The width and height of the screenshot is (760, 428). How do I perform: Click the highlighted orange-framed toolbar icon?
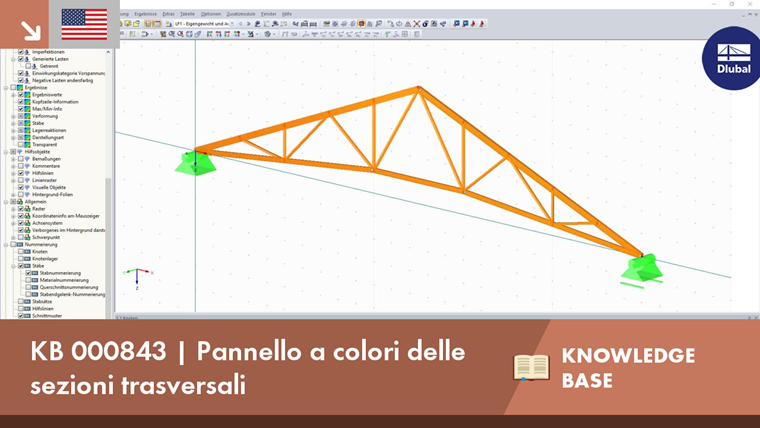coord(361,24)
